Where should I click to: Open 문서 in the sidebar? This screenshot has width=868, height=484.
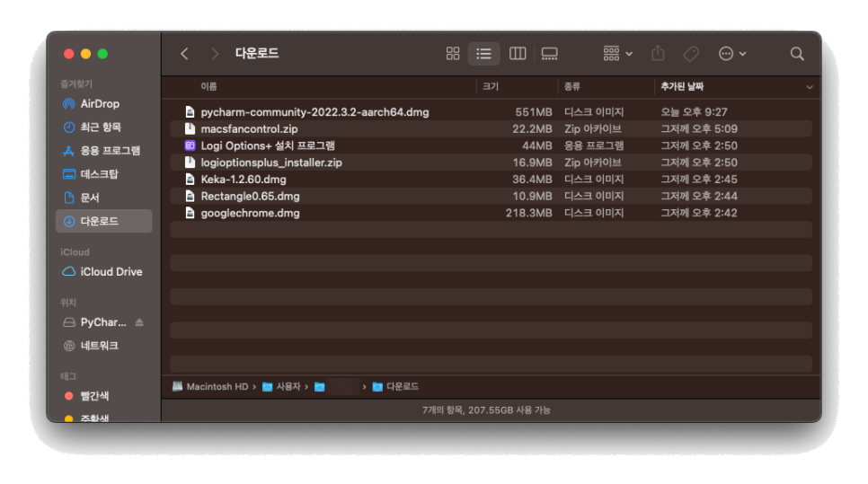point(103,198)
